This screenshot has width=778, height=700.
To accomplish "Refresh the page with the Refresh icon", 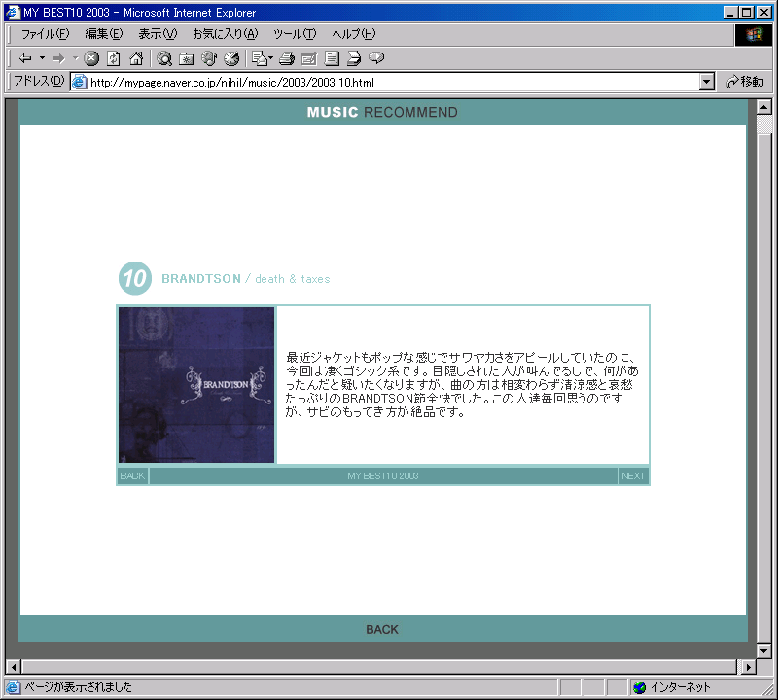I will tap(114, 58).
